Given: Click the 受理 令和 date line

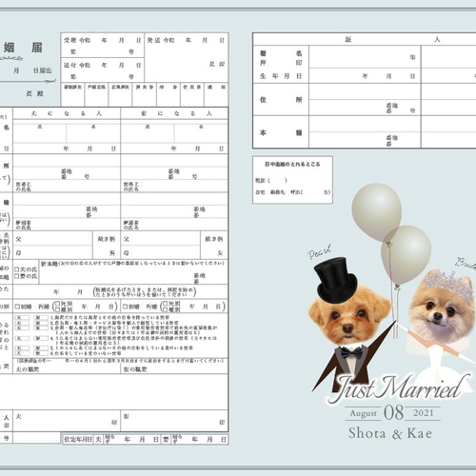Looking at the screenshot, I should [x=102, y=40].
